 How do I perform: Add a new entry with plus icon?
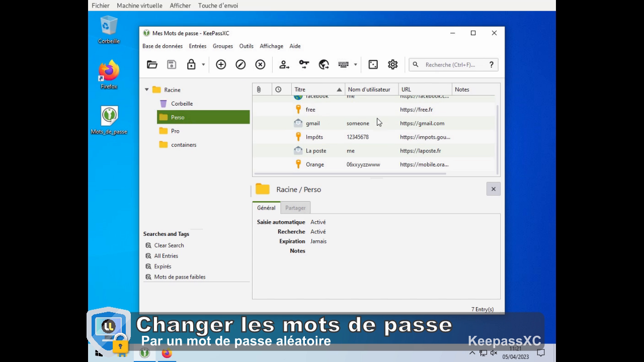[x=221, y=64]
